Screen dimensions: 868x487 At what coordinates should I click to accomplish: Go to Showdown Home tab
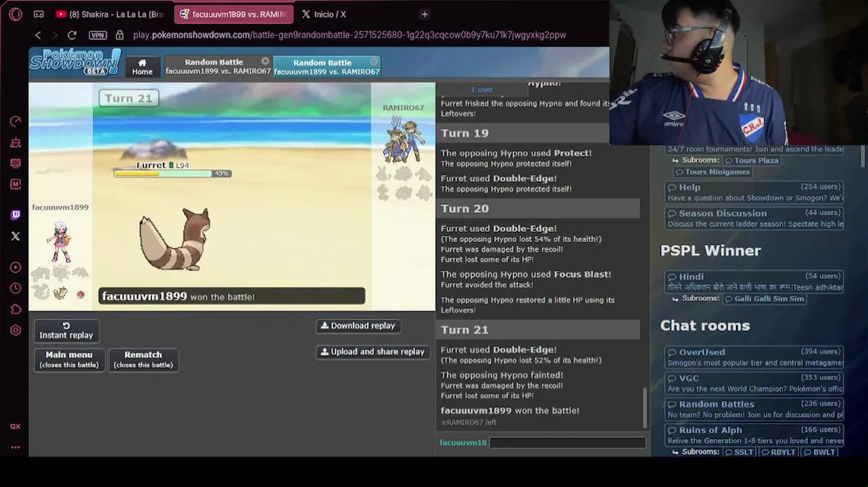tap(142, 66)
